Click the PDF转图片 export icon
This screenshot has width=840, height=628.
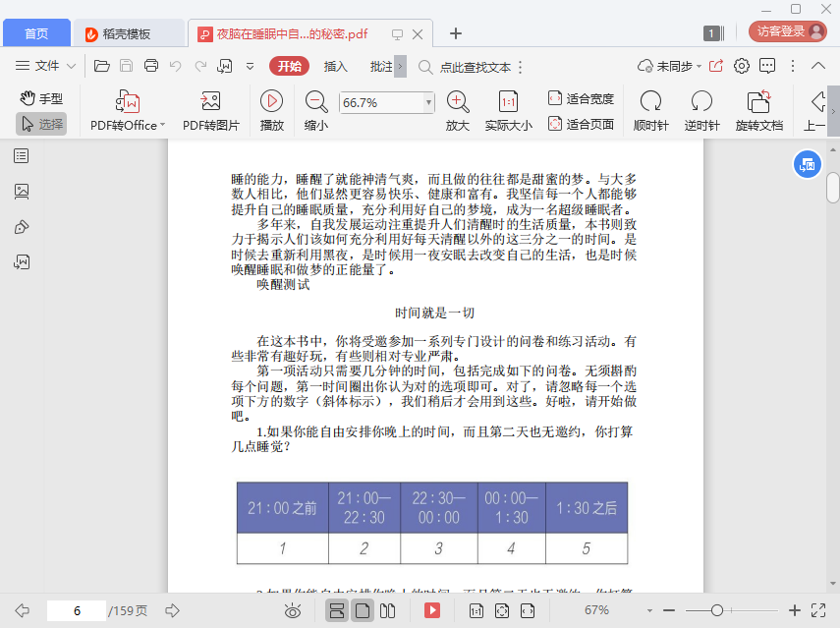(210, 101)
